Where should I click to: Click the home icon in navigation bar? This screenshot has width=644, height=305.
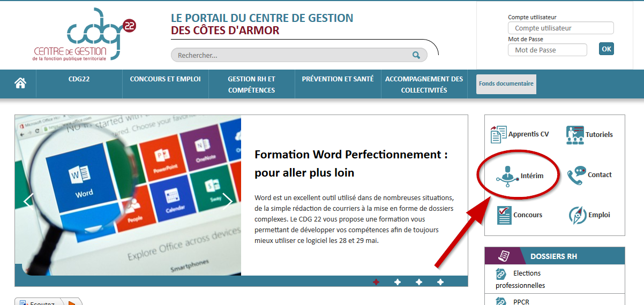point(20,83)
